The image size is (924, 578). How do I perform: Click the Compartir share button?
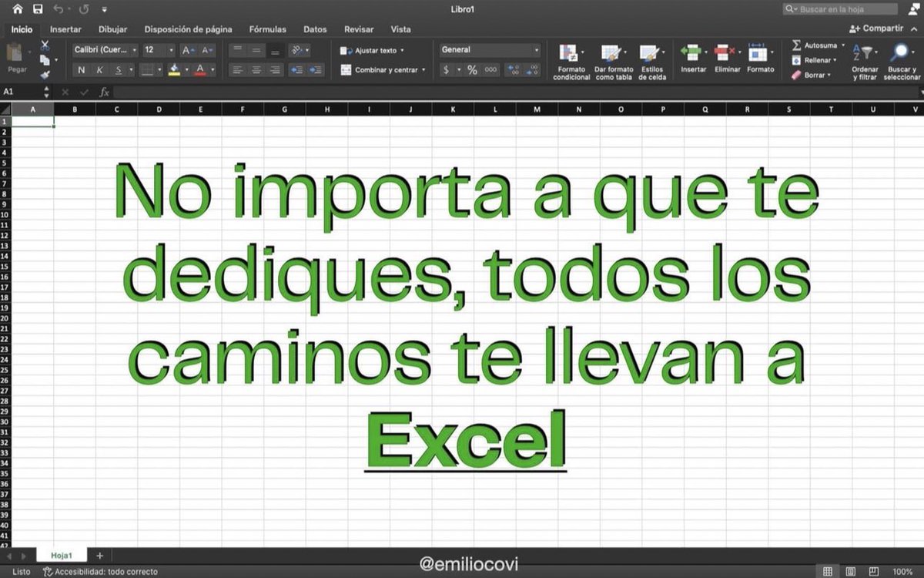coord(875,29)
